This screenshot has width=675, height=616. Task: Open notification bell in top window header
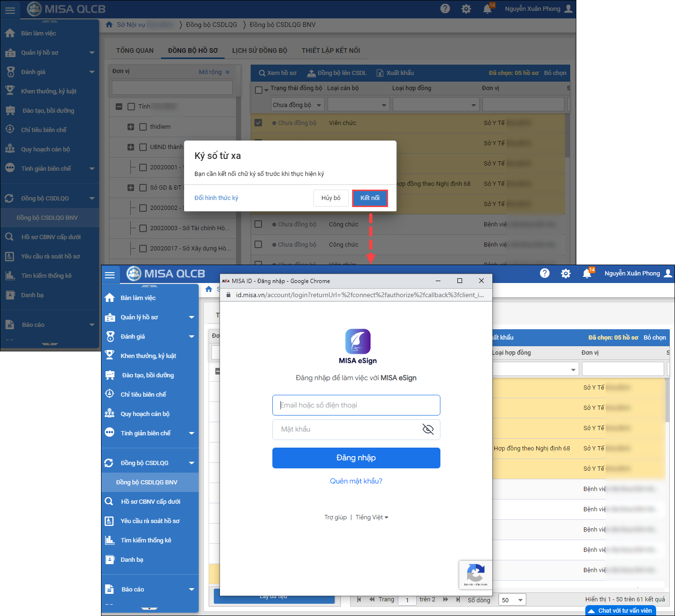pyautogui.click(x=488, y=9)
